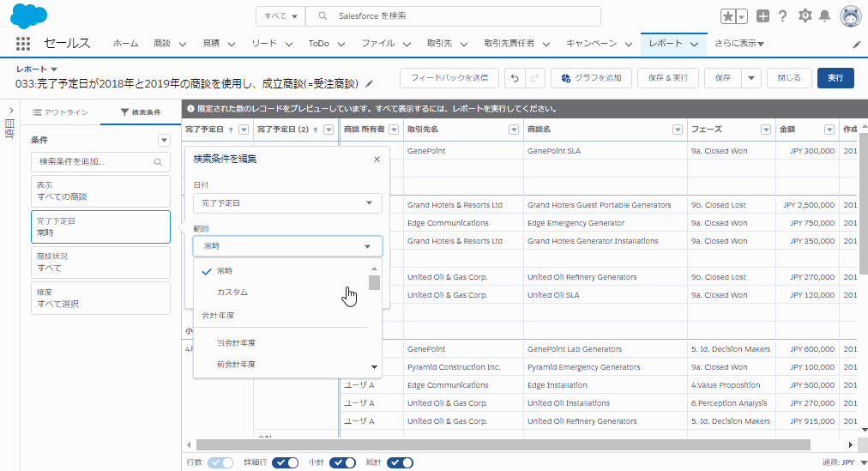Open the 商談名 column menu

coord(677,130)
